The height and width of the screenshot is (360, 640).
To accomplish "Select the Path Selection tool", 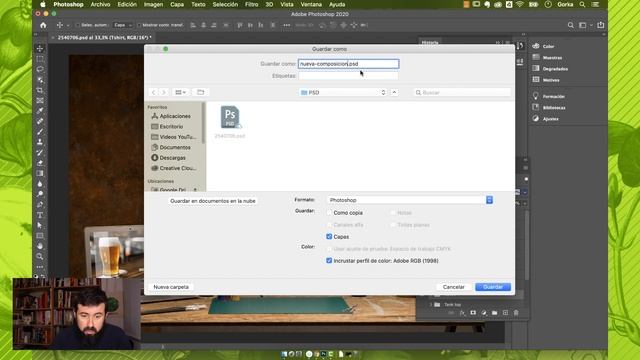I will (40, 225).
